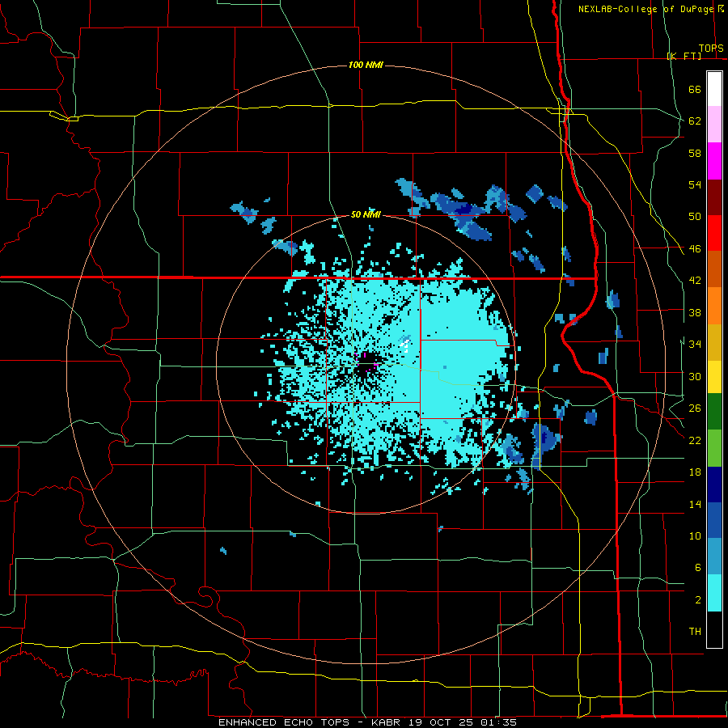Click the 22 value on the scale
The image size is (728, 728).
(x=695, y=440)
